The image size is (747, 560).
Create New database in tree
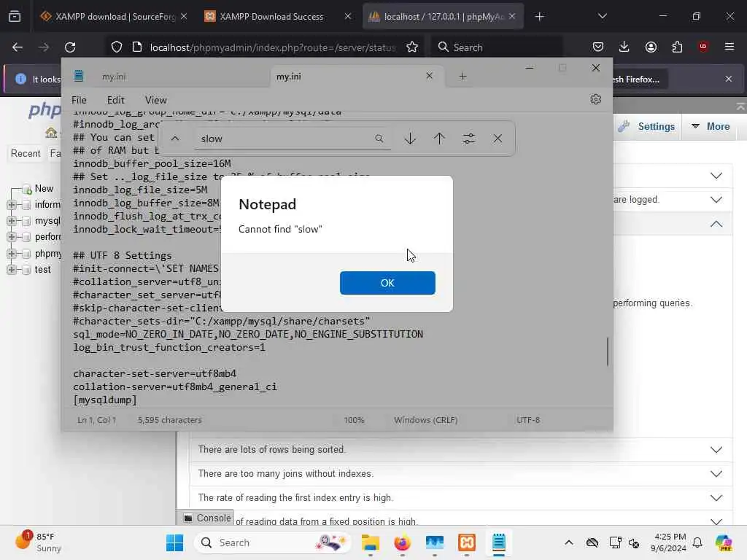(44, 189)
